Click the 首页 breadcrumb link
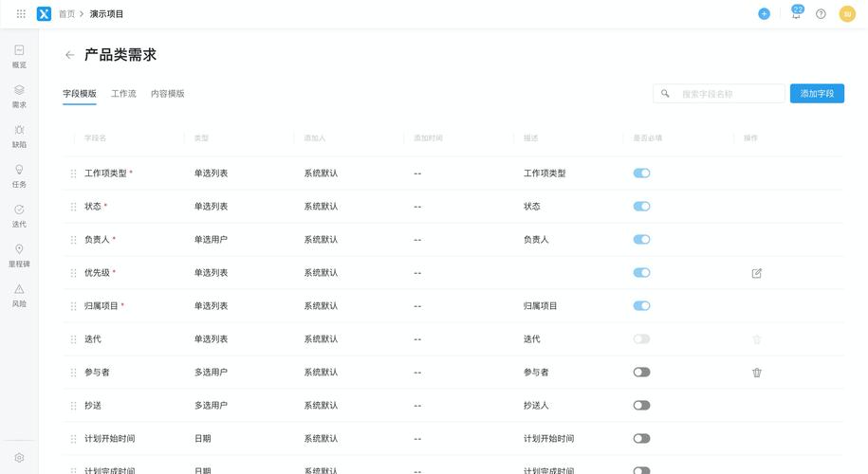This screenshot has width=868, height=474. (x=66, y=14)
